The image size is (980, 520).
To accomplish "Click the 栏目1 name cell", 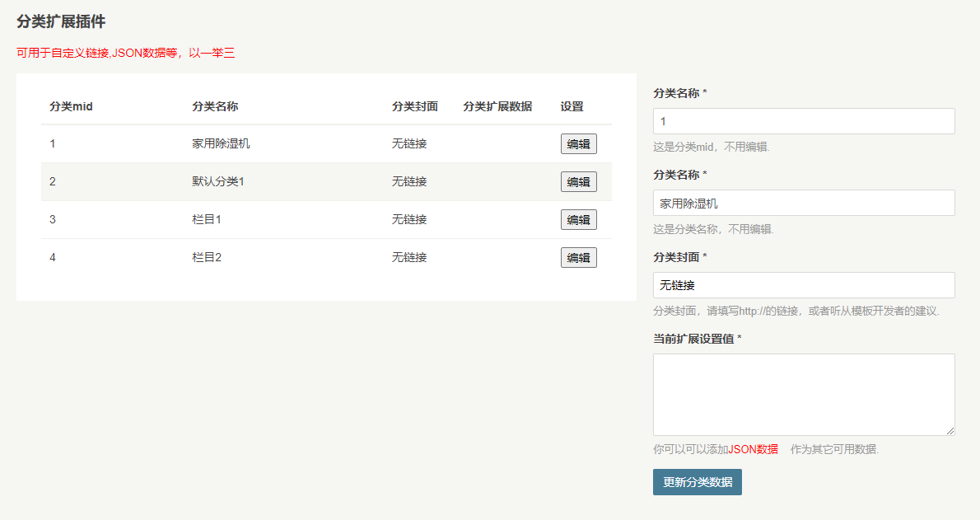I will click(207, 219).
